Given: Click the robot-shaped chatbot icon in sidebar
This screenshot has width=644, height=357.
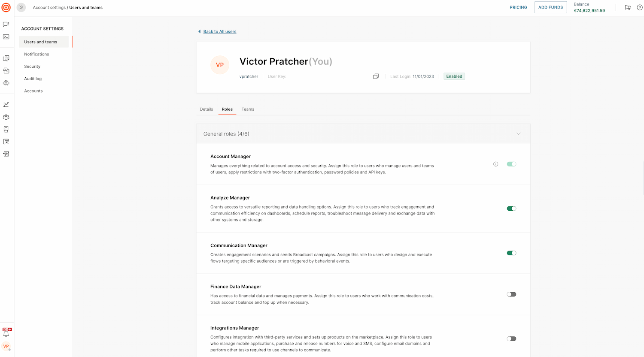Looking at the screenshot, I should tap(6, 83).
